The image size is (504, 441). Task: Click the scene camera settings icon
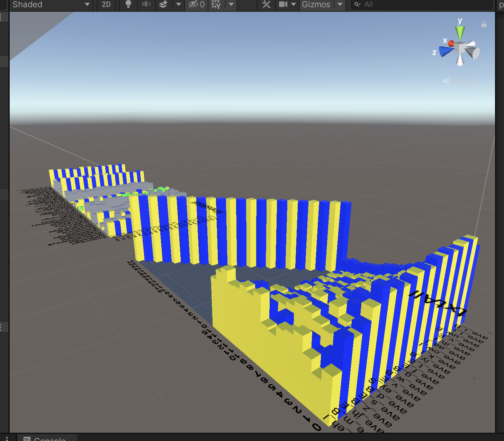click(283, 4)
